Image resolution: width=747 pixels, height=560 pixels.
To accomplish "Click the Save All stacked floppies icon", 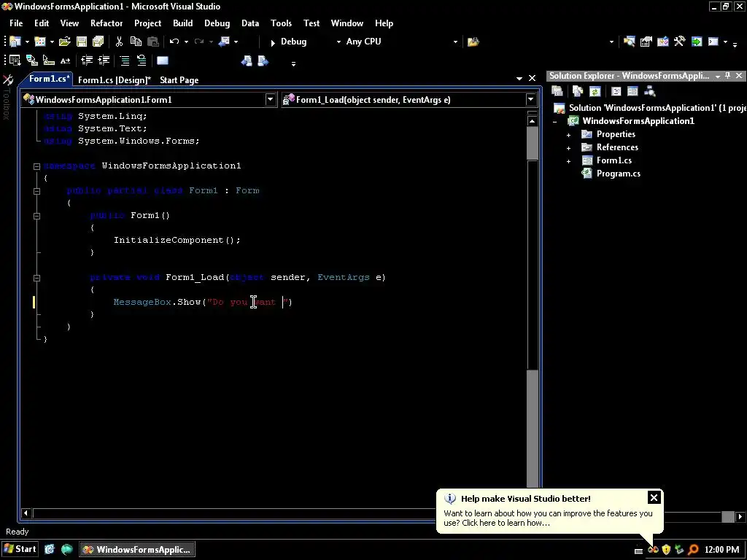I will click(x=98, y=42).
